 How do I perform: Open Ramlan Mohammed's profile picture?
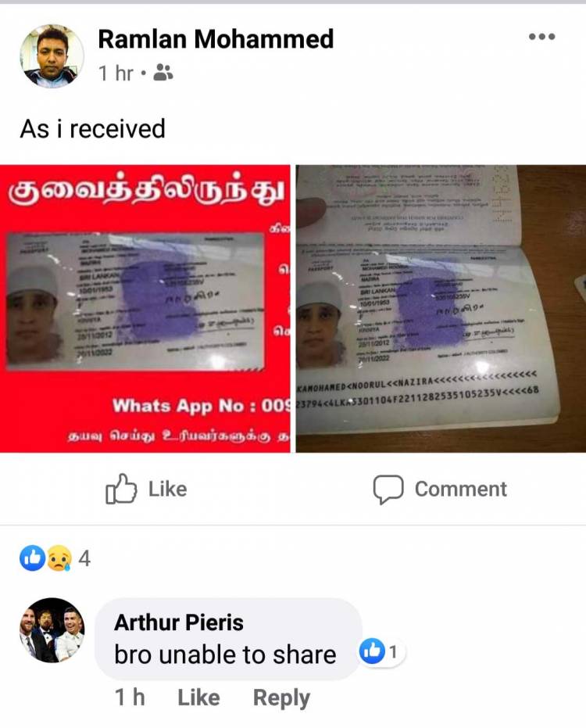(x=52, y=56)
